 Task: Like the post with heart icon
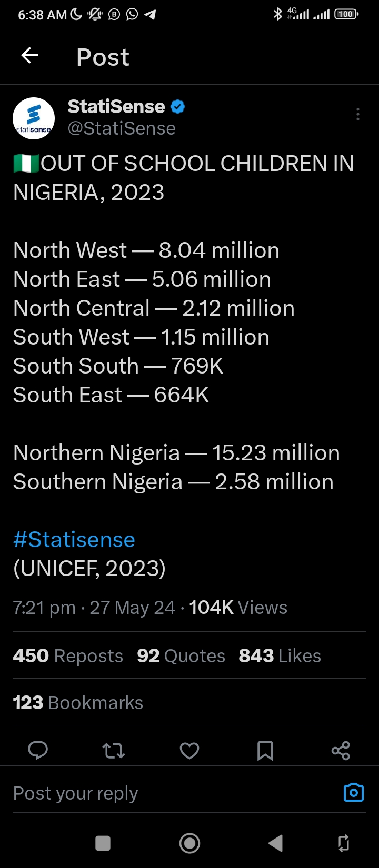click(x=189, y=751)
